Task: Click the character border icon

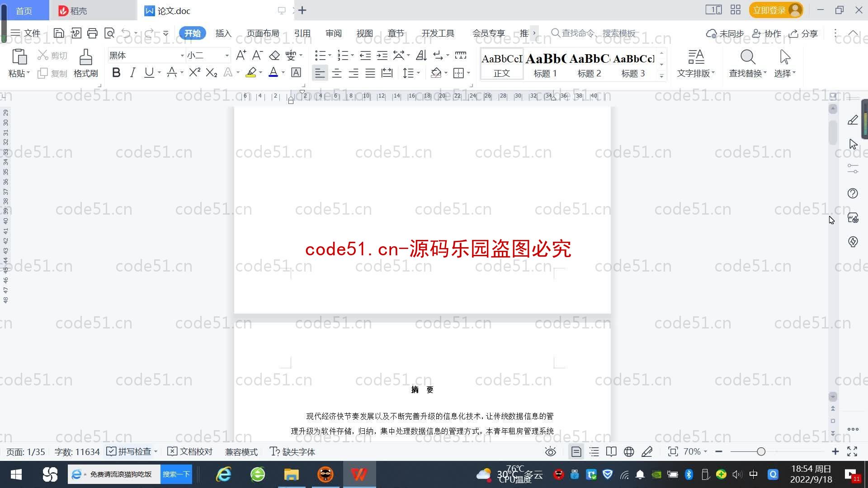Action: (x=296, y=72)
